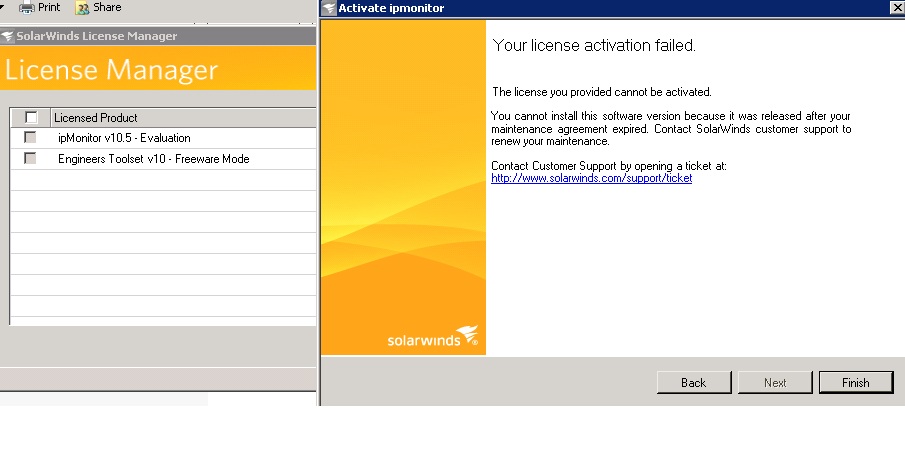
Task: Click SolarWinds License Manager title icon
Action: pos(7,36)
